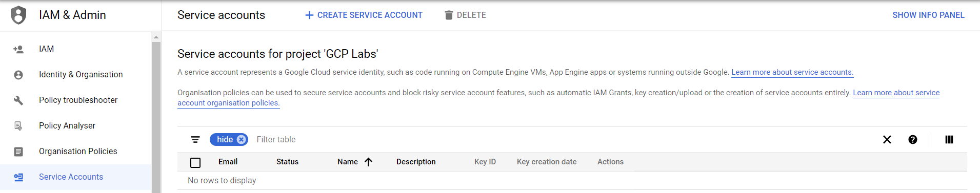Click the 'hide' filter chip label
The image size is (980, 193).
(225, 139)
